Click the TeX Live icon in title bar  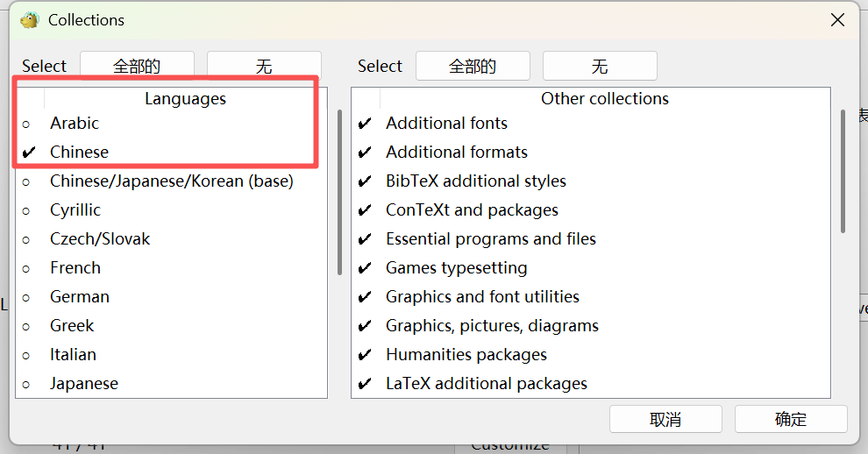[30, 20]
